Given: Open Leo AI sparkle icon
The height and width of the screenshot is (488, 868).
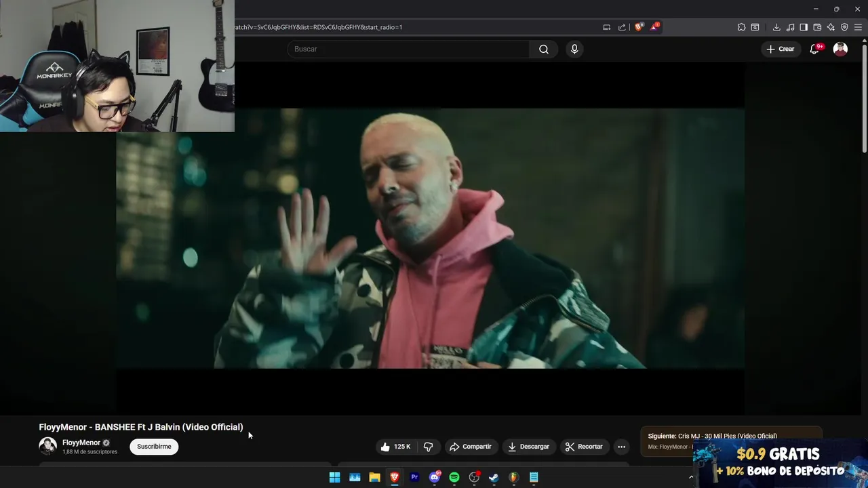Looking at the screenshot, I should [x=831, y=27].
